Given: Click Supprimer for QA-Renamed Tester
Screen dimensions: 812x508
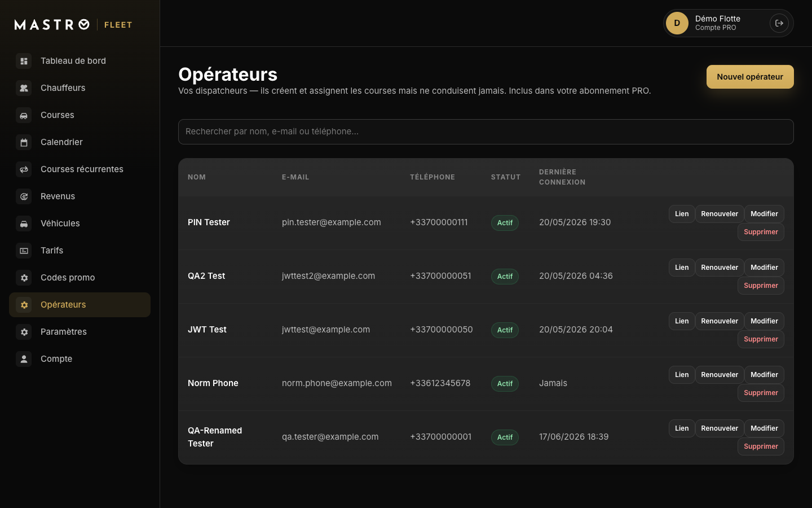Looking at the screenshot, I should coord(761,446).
